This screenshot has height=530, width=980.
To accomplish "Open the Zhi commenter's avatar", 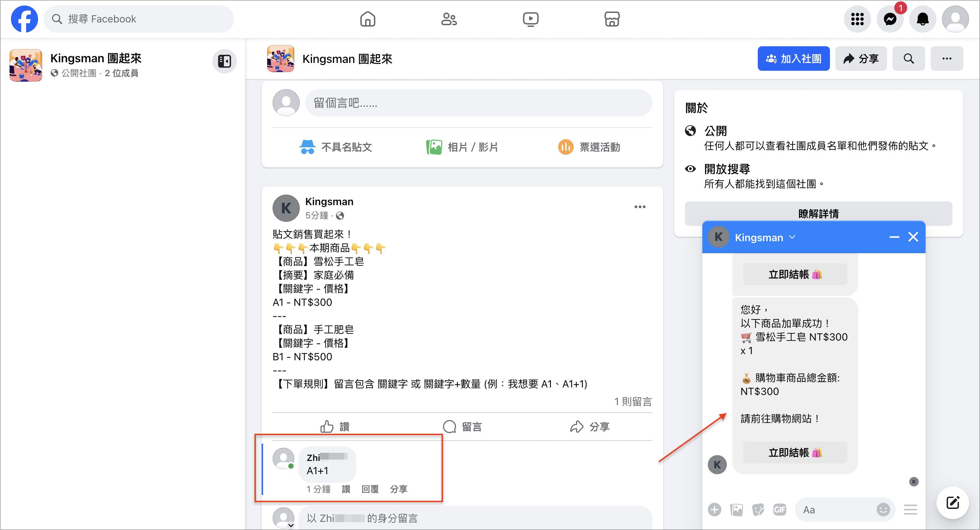I will click(x=283, y=459).
